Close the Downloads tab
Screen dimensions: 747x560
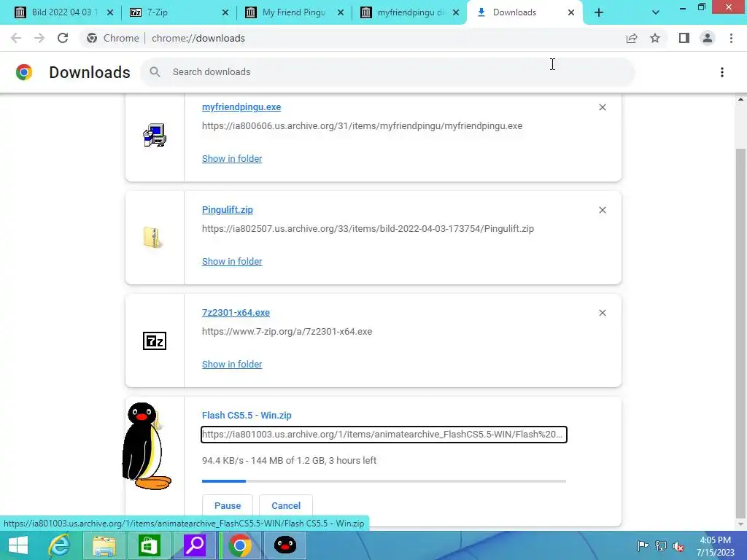[571, 12]
